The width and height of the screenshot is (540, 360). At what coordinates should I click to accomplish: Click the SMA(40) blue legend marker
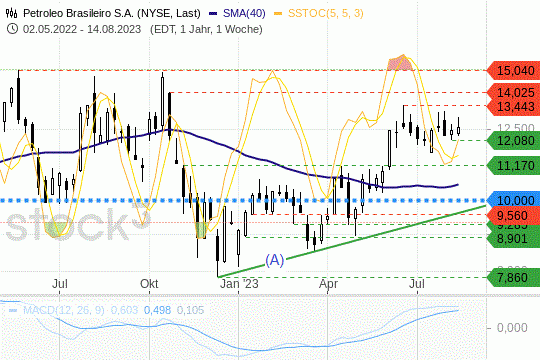click(213, 14)
